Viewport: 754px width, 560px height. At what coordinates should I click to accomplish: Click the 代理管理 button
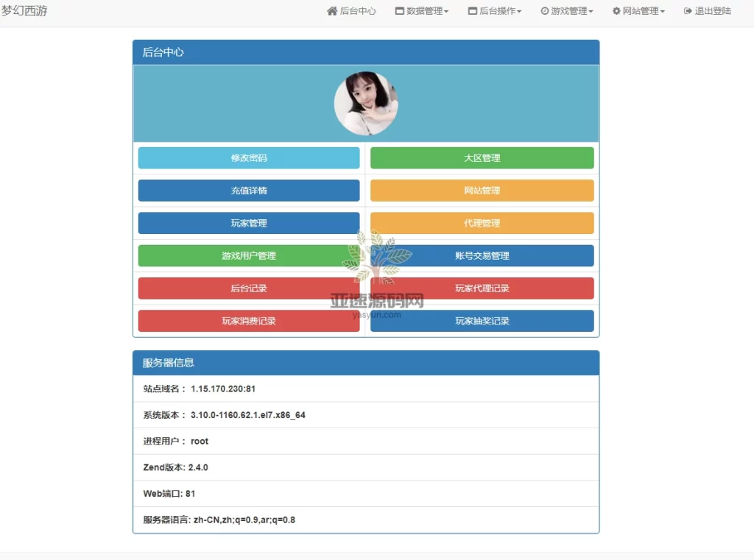482,223
